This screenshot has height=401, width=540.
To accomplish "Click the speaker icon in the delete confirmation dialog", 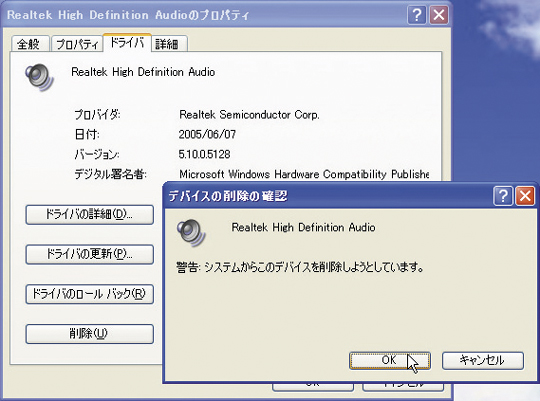I will pyautogui.click(x=191, y=233).
